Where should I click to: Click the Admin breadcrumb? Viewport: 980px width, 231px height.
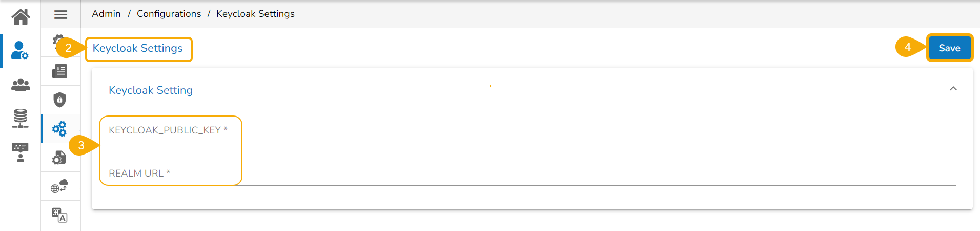click(106, 14)
